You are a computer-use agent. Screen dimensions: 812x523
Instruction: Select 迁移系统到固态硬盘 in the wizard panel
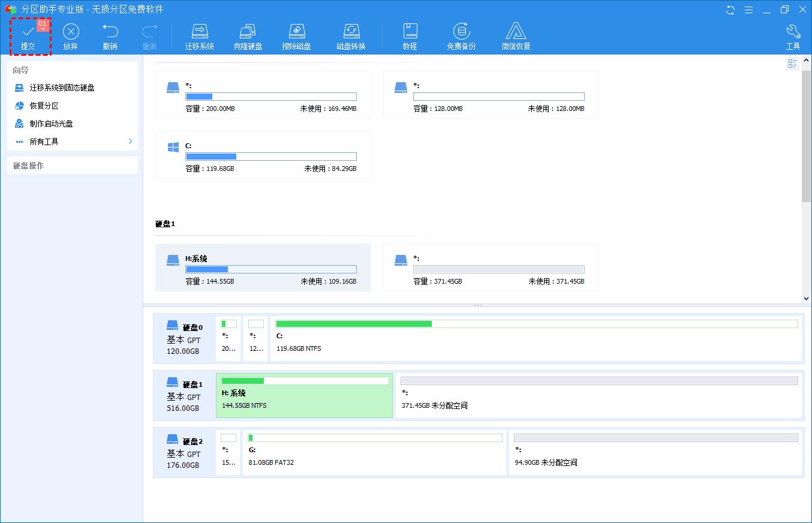[x=62, y=88]
